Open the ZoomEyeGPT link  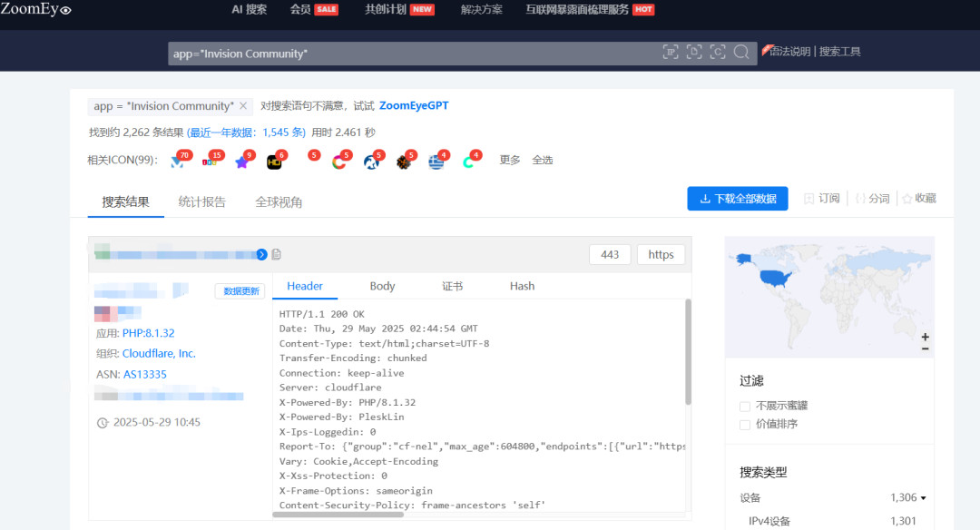coord(414,105)
